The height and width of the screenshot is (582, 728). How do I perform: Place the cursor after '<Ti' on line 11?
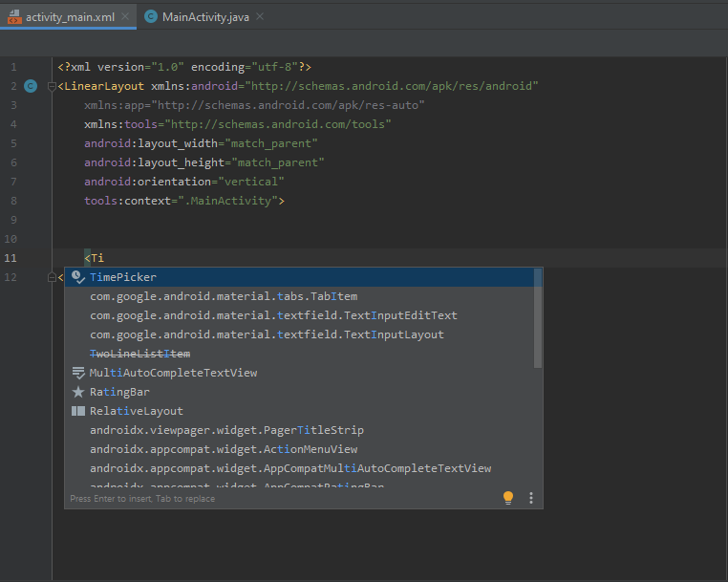tap(104, 258)
